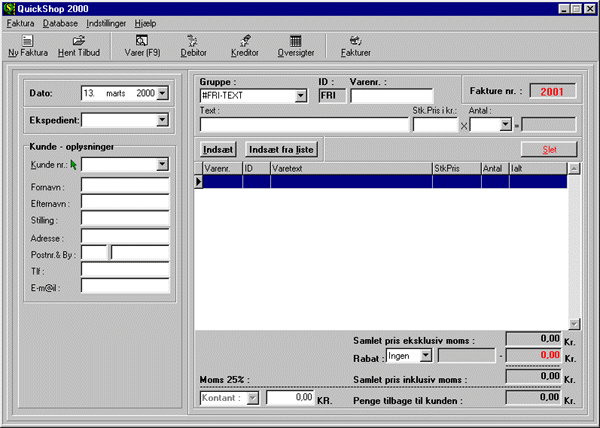Click the red Slet button
Screen dimensions: 600x428
coord(549,150)
